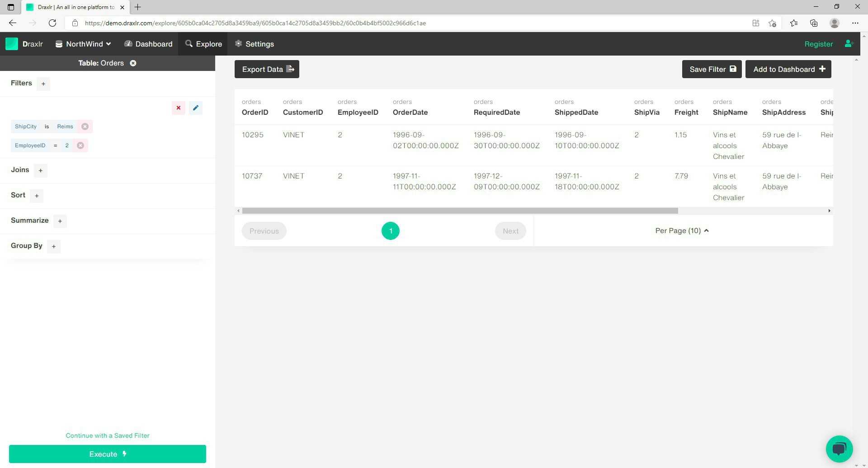868x468 pixels.
Task: Add page to favorites star
Action: click(773, 23)
